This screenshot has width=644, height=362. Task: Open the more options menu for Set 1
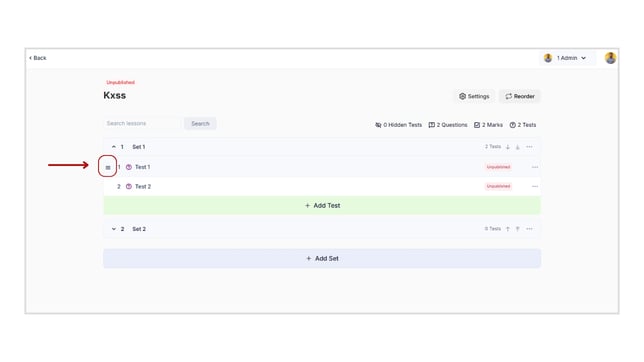pos(529,147)
